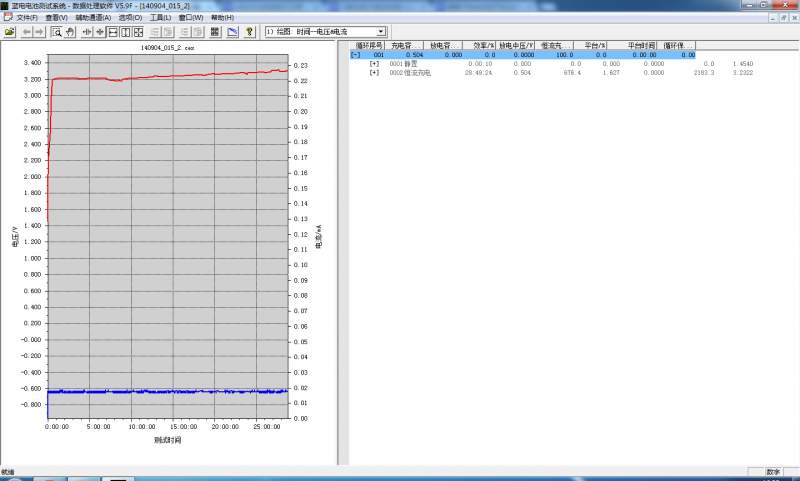Viewport: 800px width, 481px height.
Task: Expand the 0002 恒流充电 step row
Action: coord(374,72)
